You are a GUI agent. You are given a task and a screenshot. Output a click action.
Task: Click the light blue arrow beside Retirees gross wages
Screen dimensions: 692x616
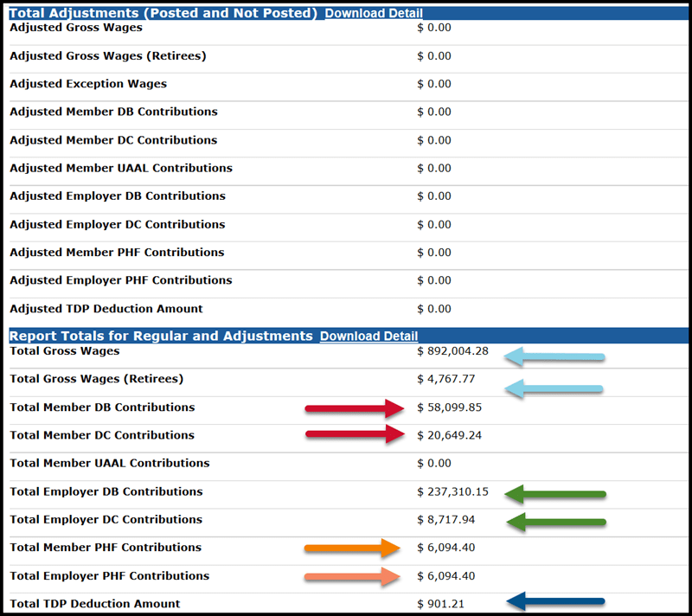(554, 389)
